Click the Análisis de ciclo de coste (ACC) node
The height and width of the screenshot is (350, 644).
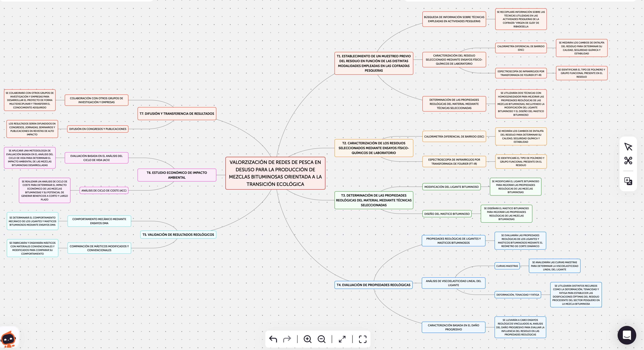point(104,190)
